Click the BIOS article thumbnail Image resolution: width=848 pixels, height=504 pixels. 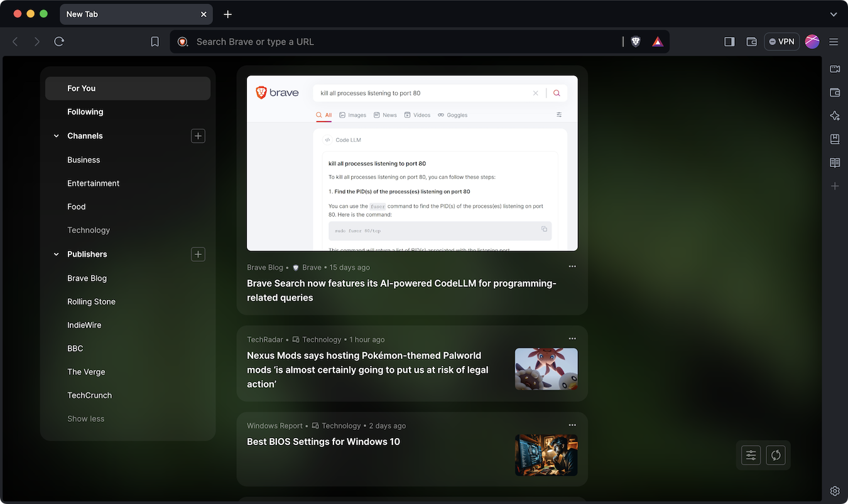546,455
